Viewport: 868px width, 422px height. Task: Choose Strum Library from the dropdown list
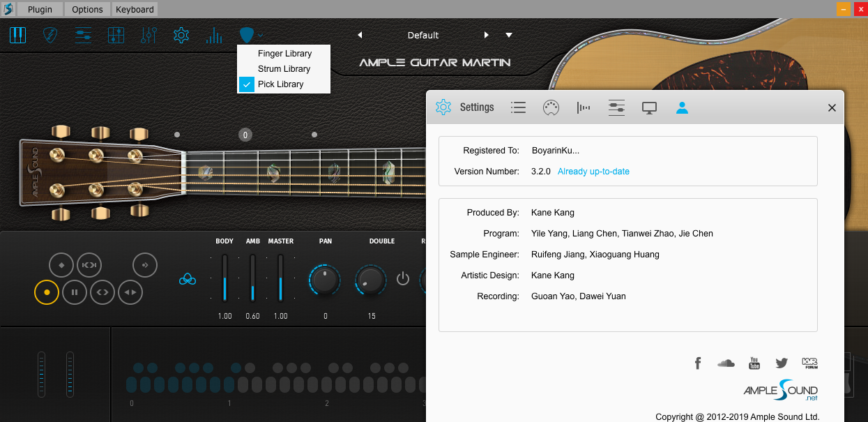[x=284, y=68]
